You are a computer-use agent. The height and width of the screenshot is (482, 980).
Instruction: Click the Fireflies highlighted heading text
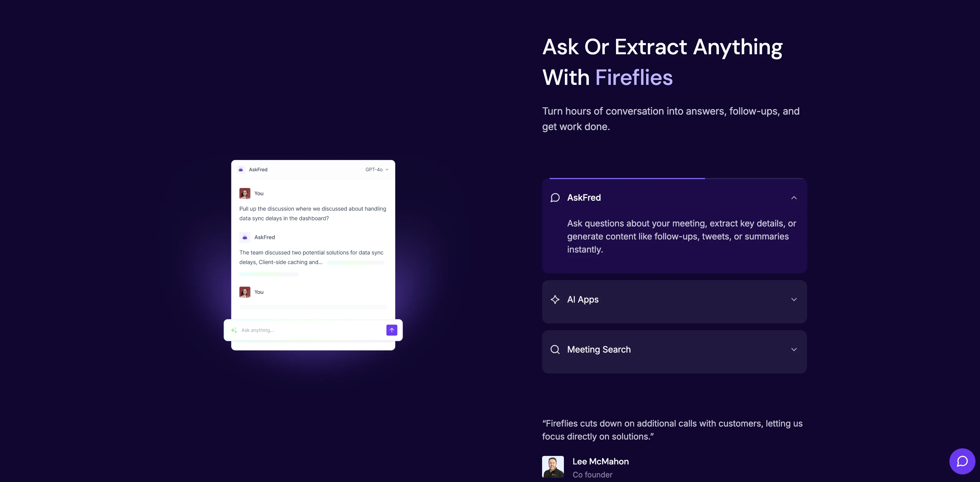point(634,78)
